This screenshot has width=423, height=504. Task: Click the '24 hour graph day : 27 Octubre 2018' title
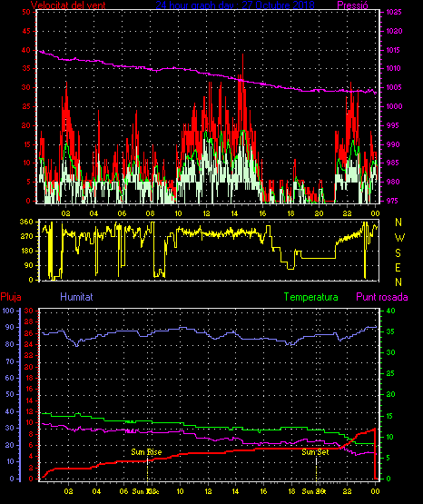(x=235, y=5)
